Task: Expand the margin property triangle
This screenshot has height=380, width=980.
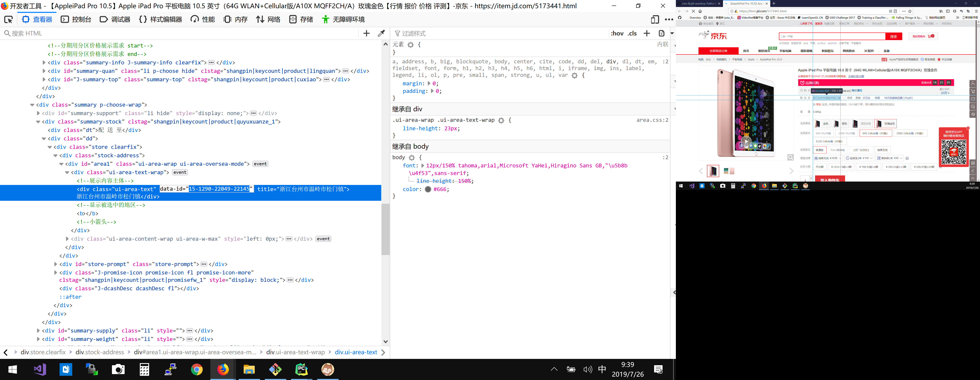Action: click(x=429, y=83)
